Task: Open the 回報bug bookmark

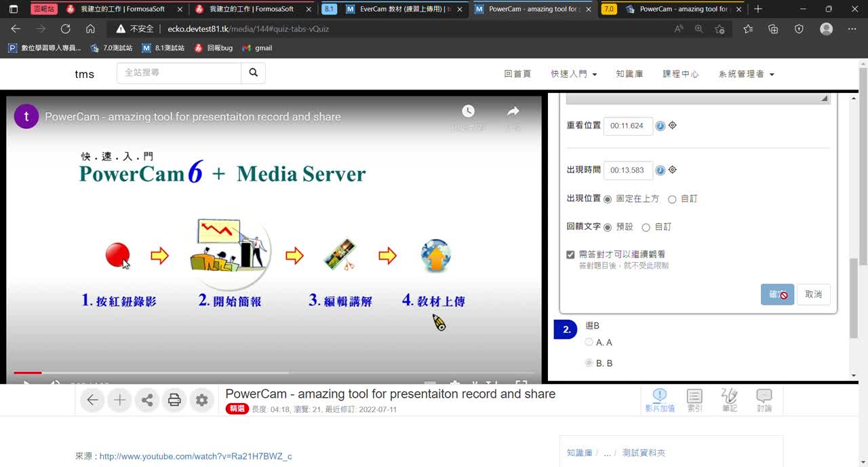Action: [x=214, y=48]
